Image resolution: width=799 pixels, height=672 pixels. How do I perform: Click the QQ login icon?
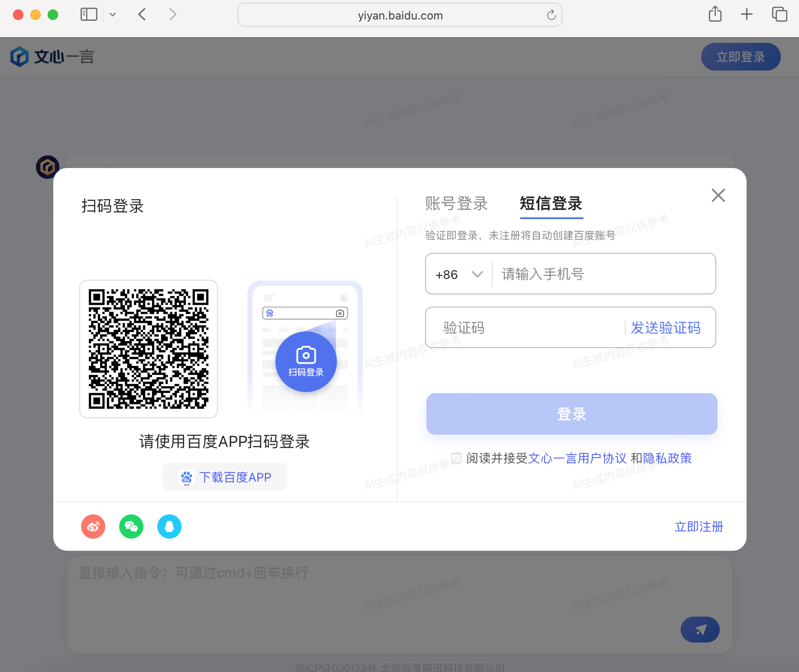tap(169, 527)
